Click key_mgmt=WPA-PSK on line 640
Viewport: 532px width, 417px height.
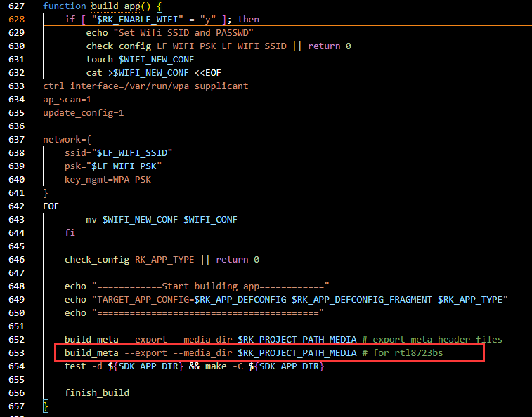point(108,179)
